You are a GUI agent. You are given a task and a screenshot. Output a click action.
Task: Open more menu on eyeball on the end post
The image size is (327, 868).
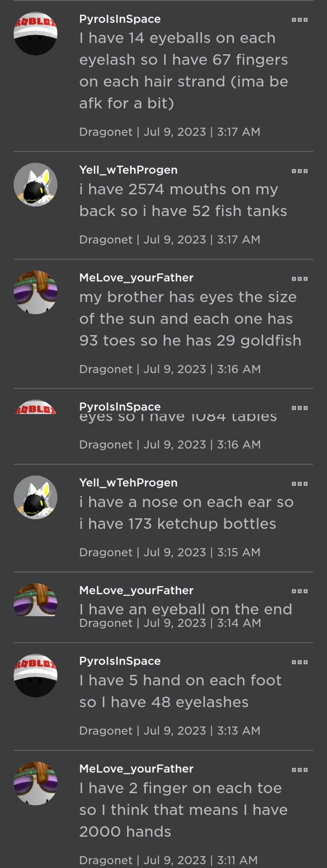click(x=299, y=591)
